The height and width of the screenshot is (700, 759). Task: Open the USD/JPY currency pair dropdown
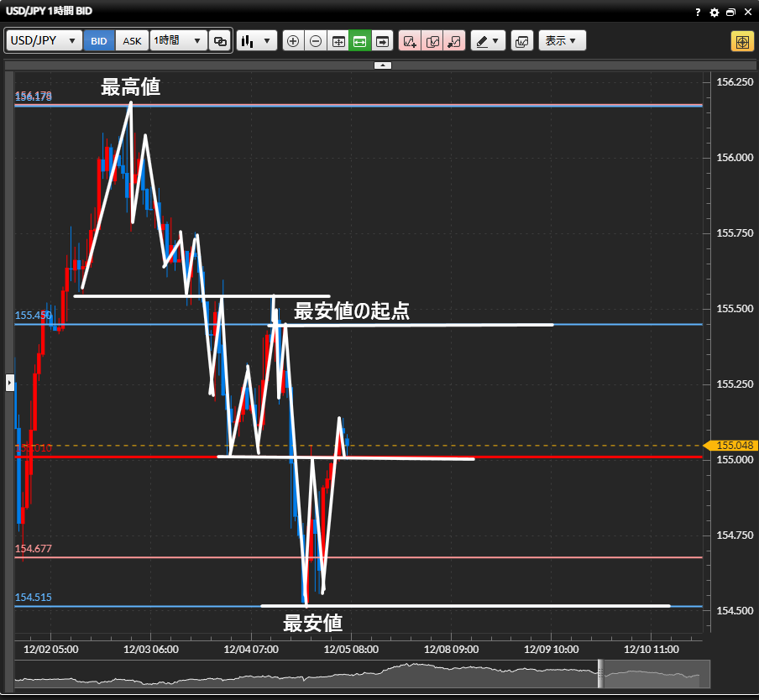pyautogui.click(x=44, y=40)
